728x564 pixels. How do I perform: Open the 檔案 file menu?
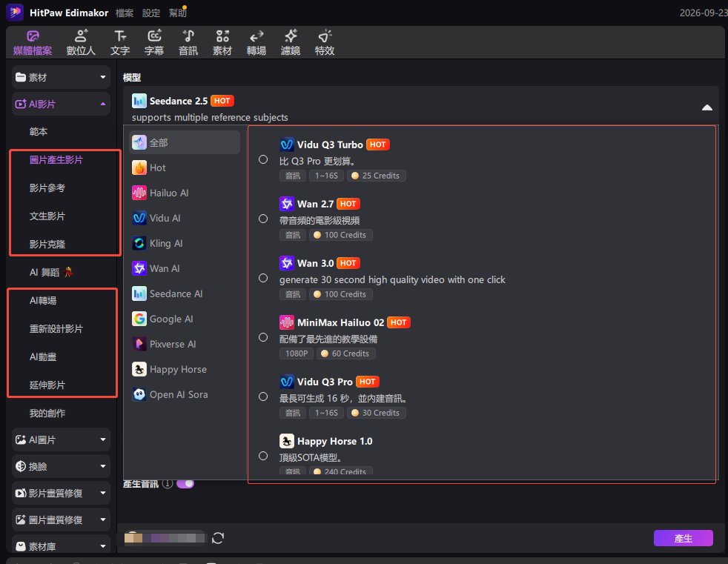point(125,13)
